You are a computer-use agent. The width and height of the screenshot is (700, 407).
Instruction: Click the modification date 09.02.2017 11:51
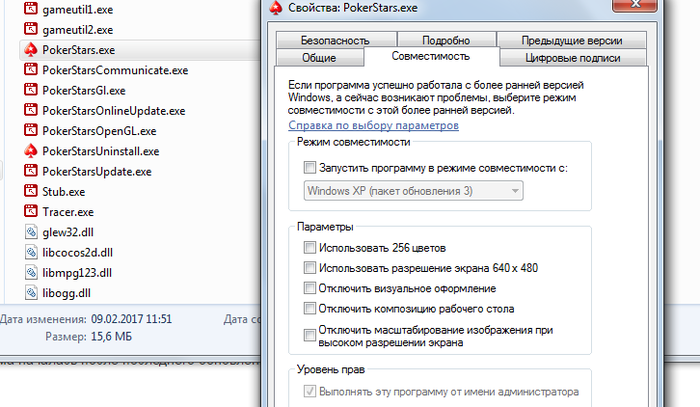(x=131, y=319)
